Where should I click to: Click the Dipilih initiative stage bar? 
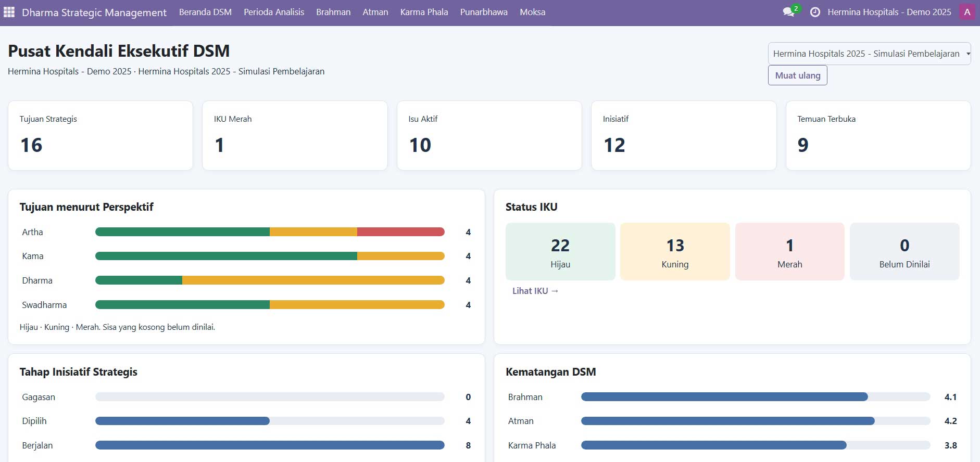pyautogui.click(x=270, y=421)
